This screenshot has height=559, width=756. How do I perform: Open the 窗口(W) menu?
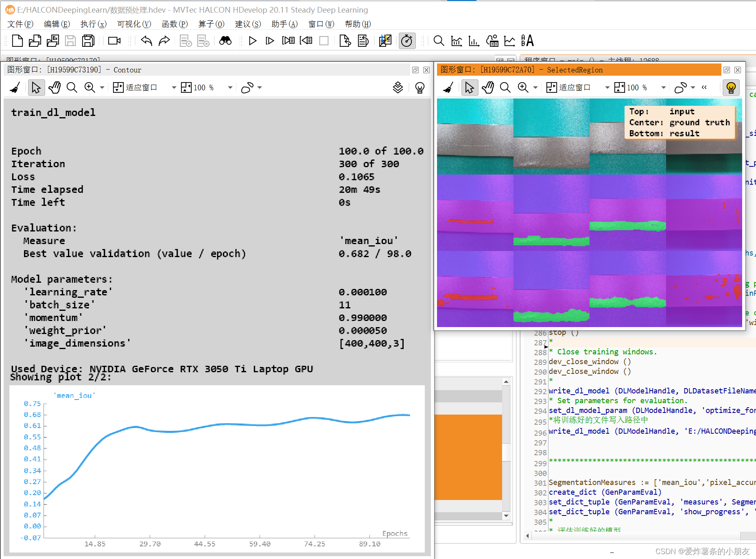[x=321, y=24]
